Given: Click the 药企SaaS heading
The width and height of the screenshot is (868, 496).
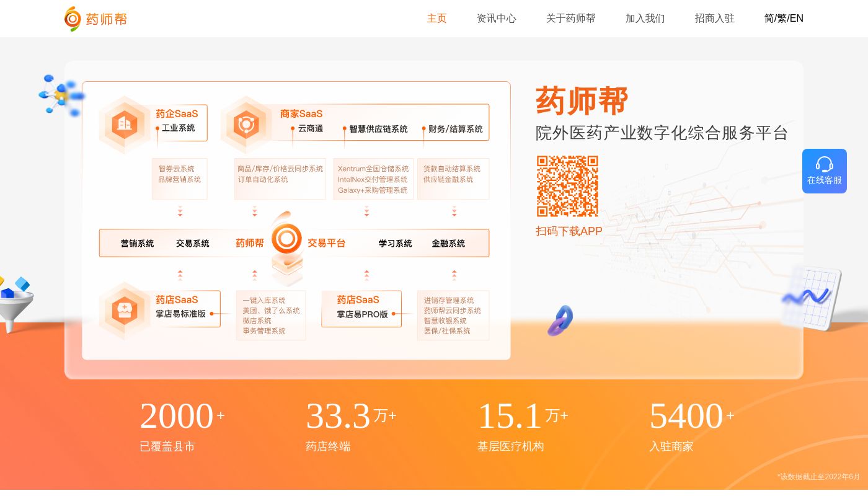Looking at the screenshot, I should pyautogui.click(x=177, y=113).
